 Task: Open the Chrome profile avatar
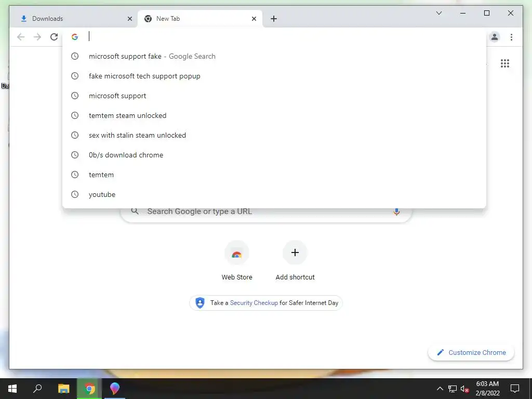tap(495, 37)
